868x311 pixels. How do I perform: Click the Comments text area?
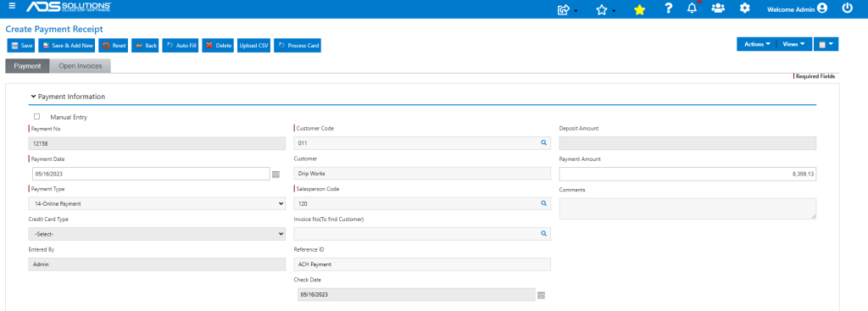687,208
